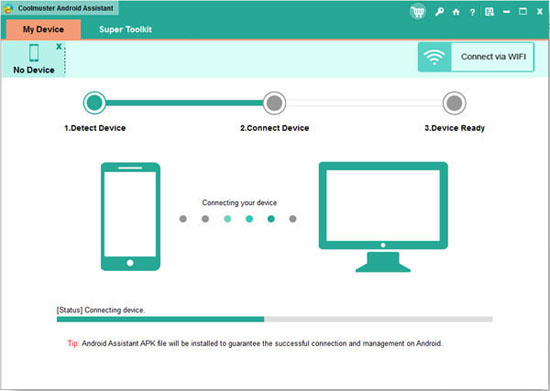Click the Status Connecting device text
This screenshot has width=550, height=391.
[x=101, y=310]
